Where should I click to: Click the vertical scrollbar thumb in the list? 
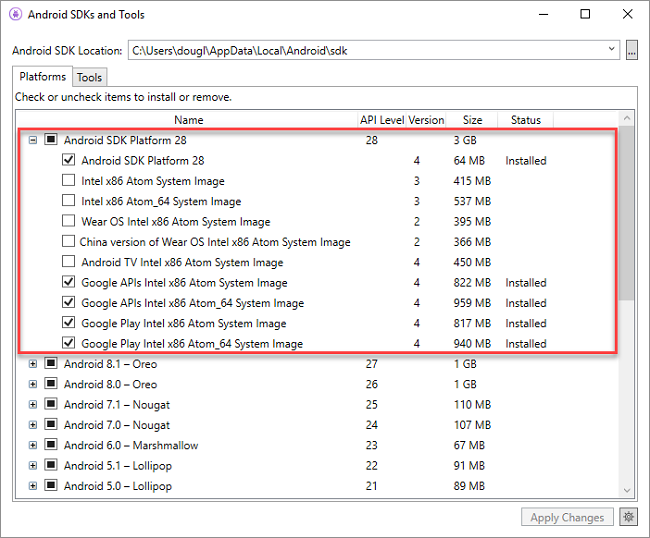627,213
